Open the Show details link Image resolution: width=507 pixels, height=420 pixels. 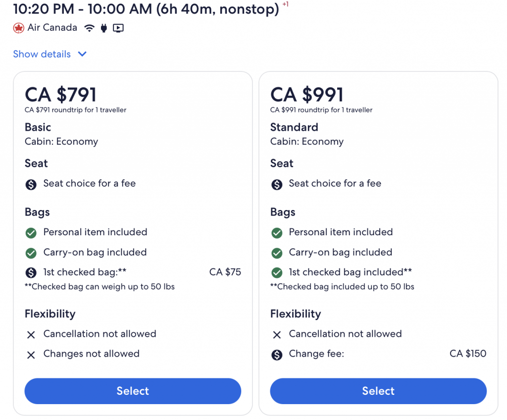[x=42, y=54]
